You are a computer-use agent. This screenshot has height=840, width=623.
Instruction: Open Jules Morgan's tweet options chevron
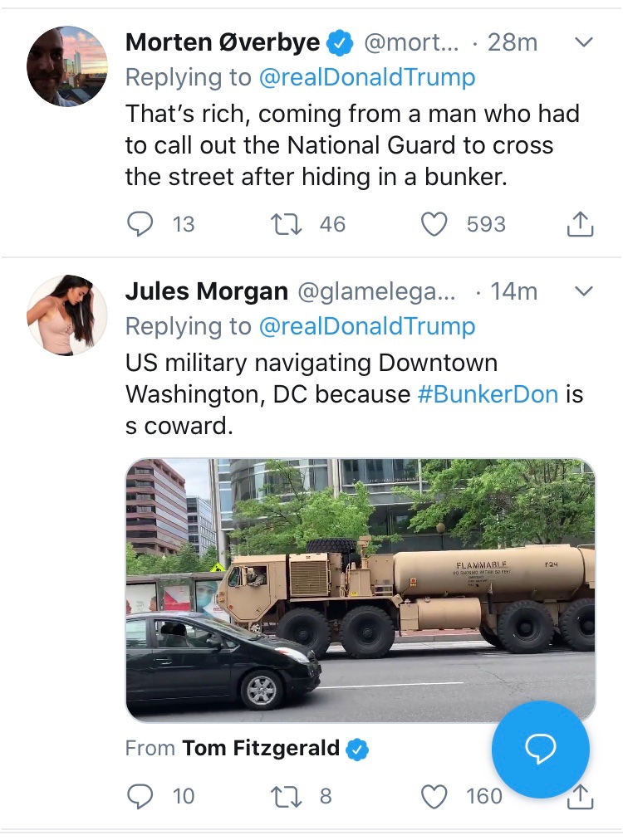click(x=584, y=291)
